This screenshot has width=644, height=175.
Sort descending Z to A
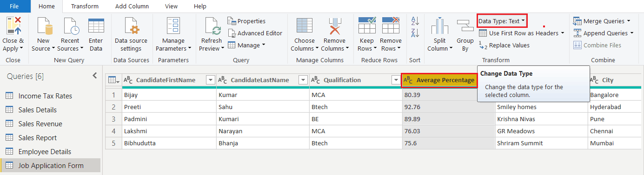415,32
